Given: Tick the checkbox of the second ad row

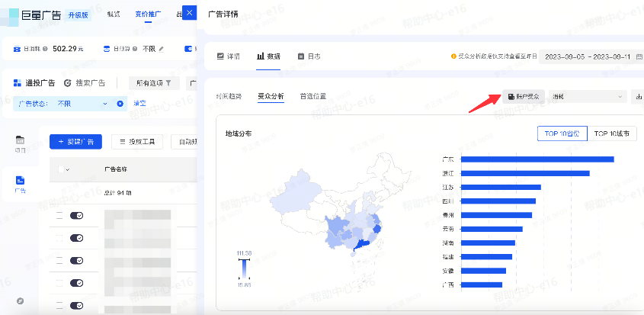Looking at the screenshot, I should [59, 238].
